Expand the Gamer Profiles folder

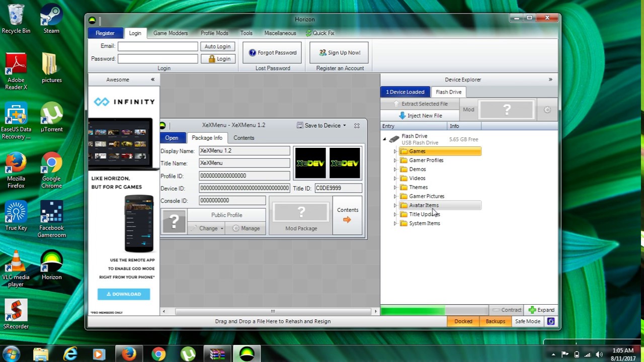click(x=395, y=160)
